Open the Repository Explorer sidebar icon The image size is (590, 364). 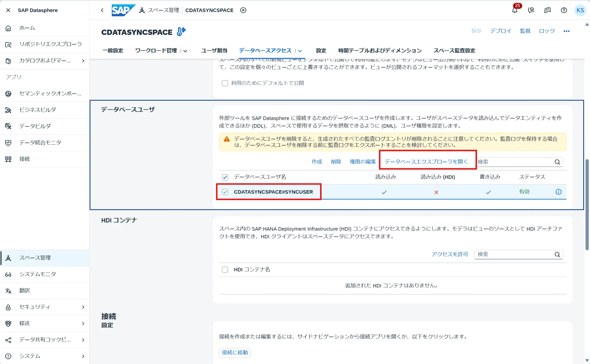coord(8,44)
